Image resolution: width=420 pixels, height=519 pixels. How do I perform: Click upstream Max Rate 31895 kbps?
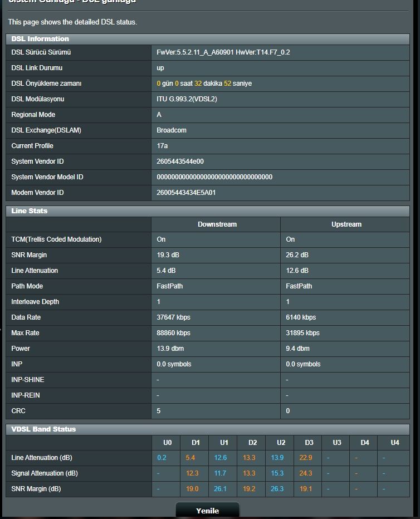coord(302,332)
